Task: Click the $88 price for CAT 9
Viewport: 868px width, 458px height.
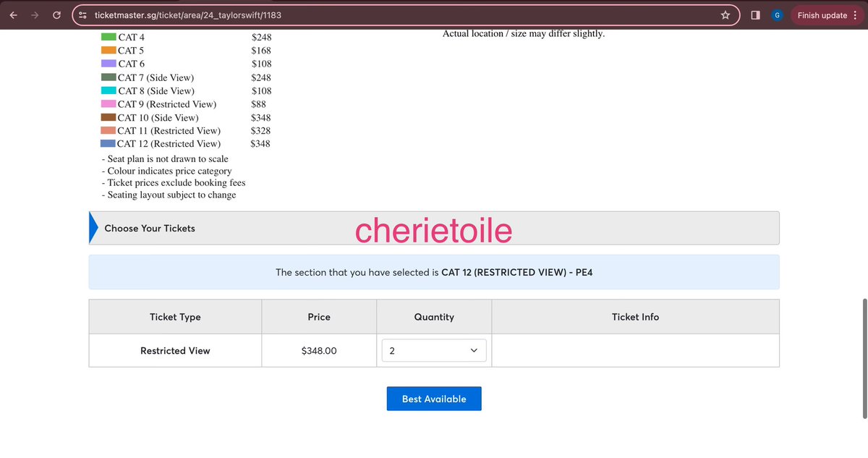Action: [x=259, y=104]
